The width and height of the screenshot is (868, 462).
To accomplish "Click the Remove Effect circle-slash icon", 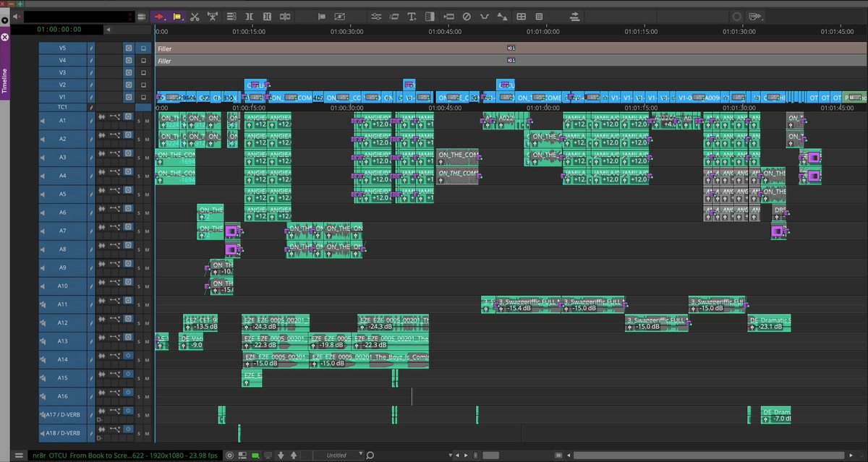I will (x=467, y=16).
